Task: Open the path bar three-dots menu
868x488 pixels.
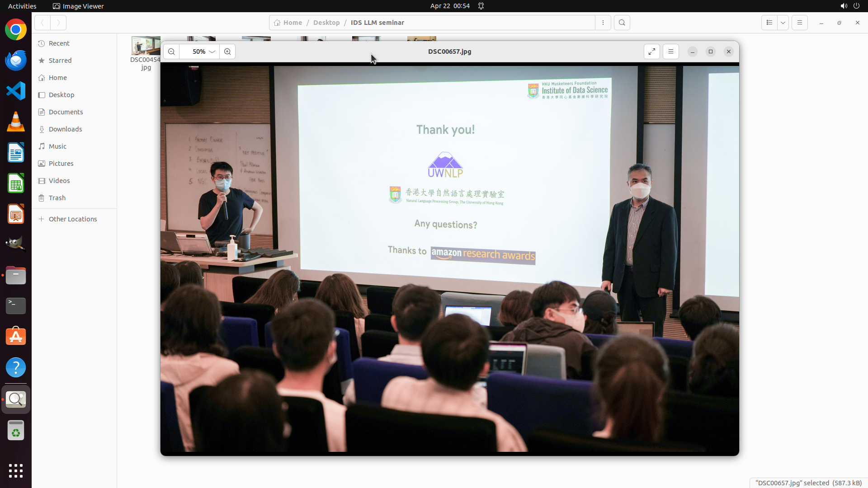Action: (603, 23)
